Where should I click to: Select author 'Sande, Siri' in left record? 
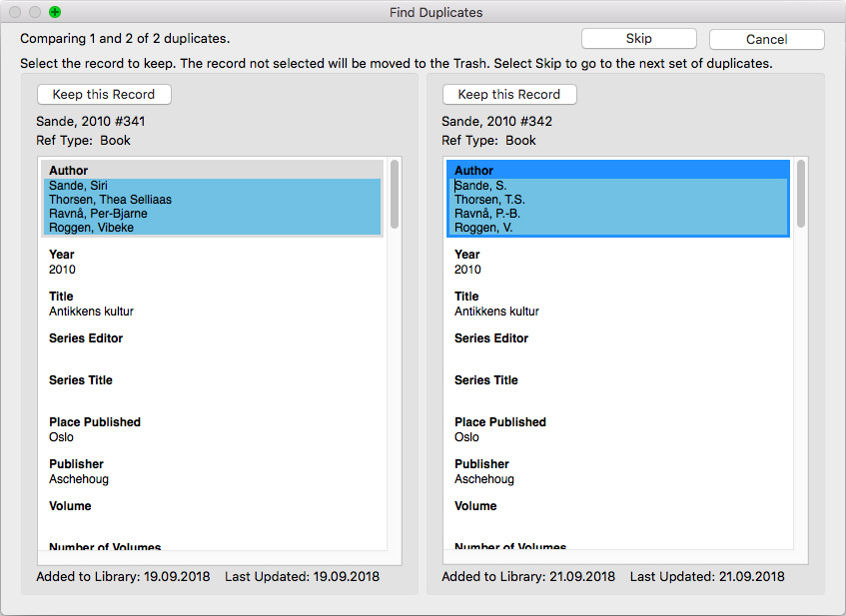pyautogui.click(x=78, y=186)
